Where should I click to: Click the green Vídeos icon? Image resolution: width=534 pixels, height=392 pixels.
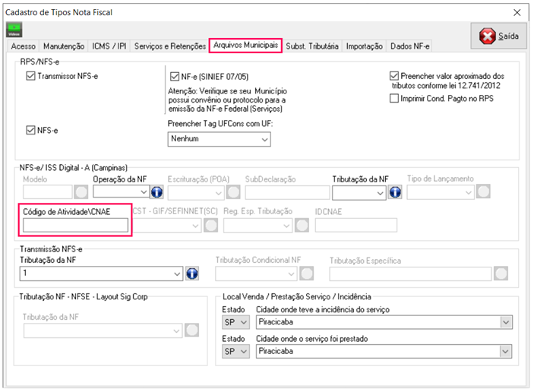point(14,30)
